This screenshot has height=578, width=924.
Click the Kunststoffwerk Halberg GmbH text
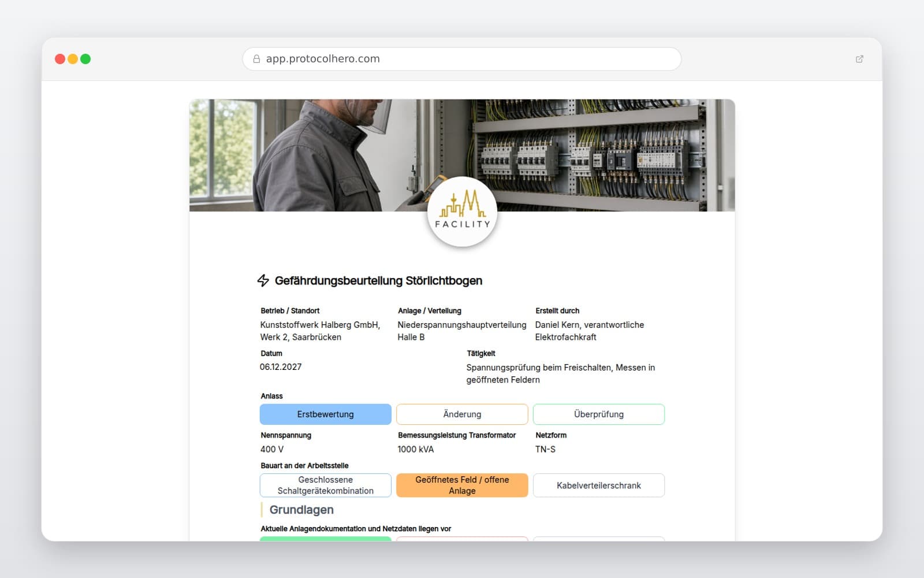(x=321, y=331)
